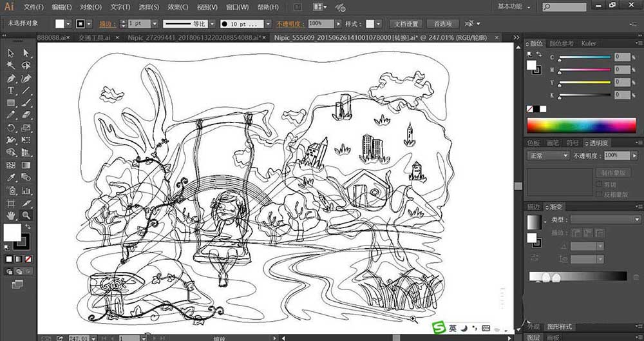Set paint mode to Gradient in toolbox

point(19,259)
